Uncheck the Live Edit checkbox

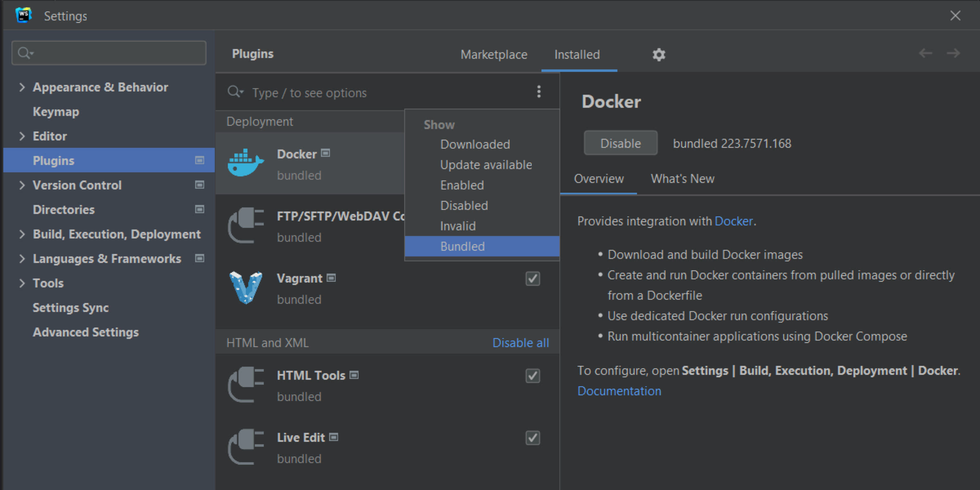(532, 438)
